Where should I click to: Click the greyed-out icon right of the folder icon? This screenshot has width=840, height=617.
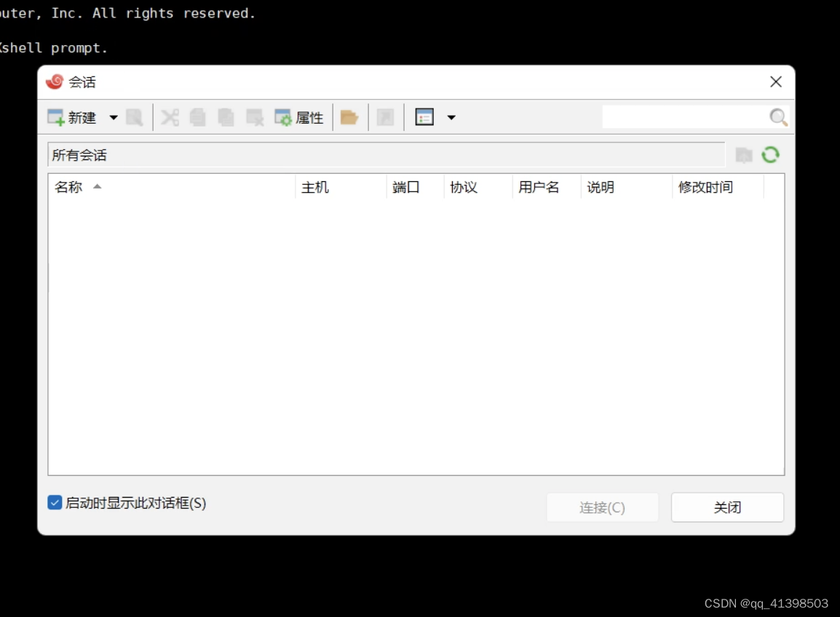pyautogui.click(x=385, y=117)
